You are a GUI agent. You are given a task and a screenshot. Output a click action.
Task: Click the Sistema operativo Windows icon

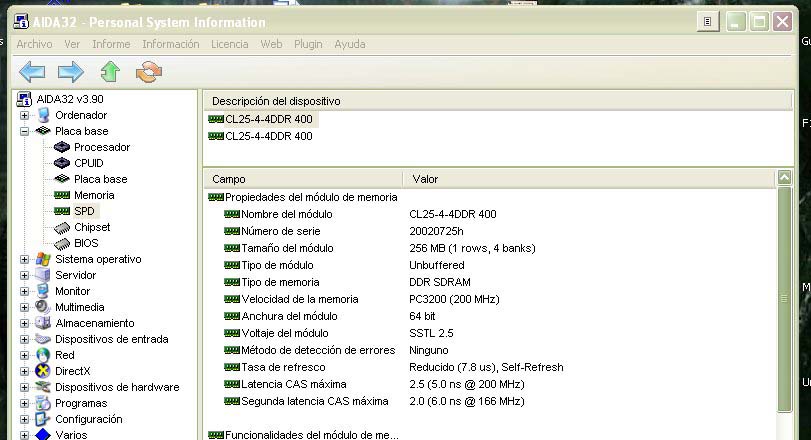click(43, 259)
